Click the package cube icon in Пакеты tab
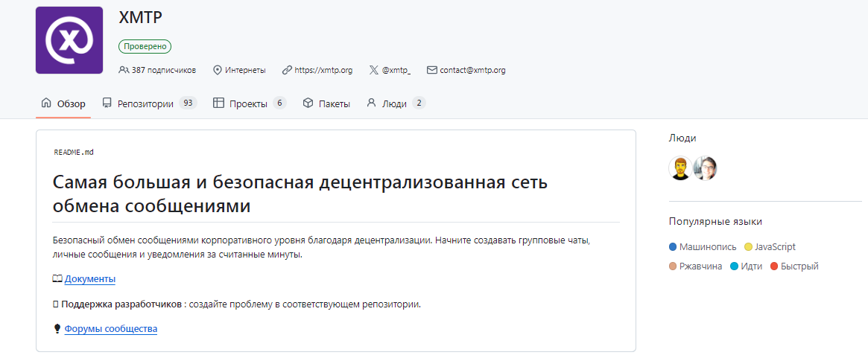The height and width of the screenshot is (361, 868). [x=308, y=103]
